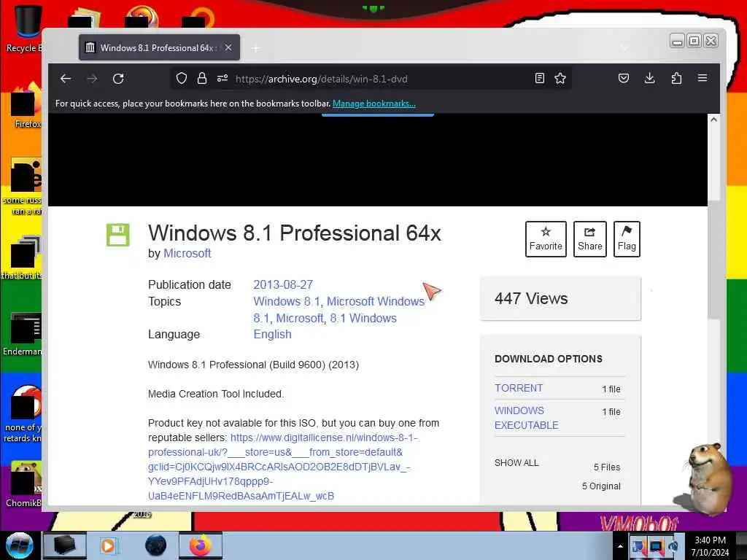The height and width of the screenshot is (560, 747).
Task: Show site security padlock info
Action: point(202,79)
